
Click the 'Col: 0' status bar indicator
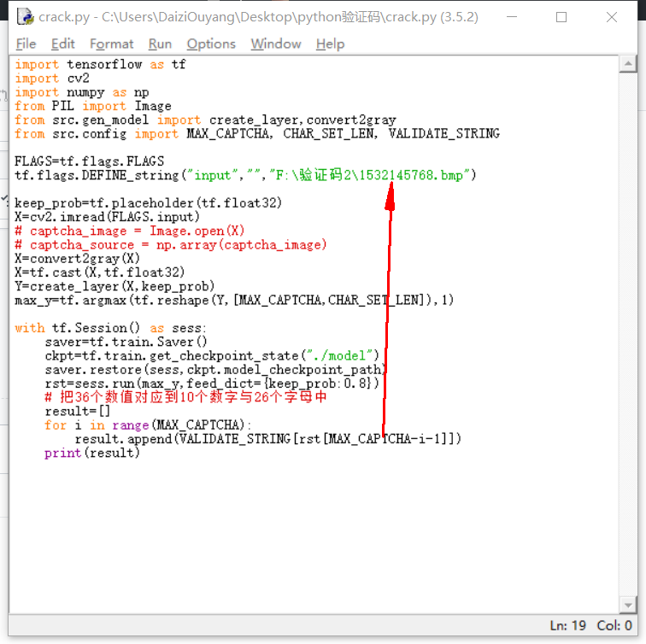614,625
